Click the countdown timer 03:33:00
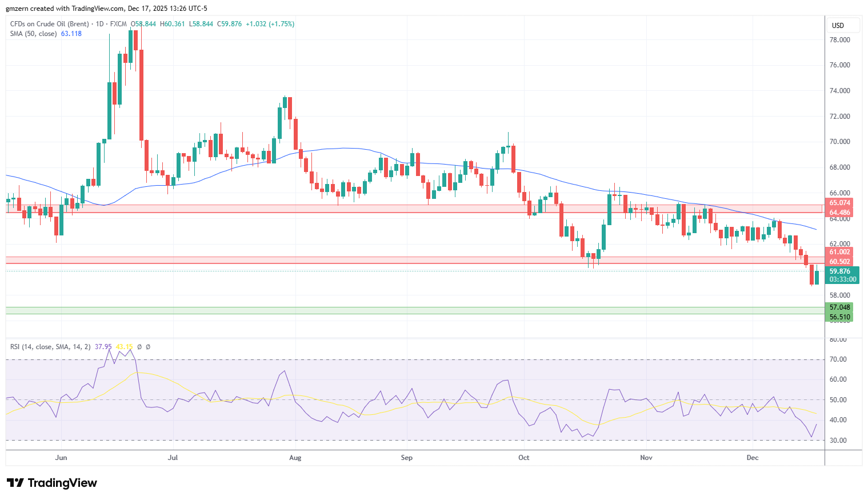Viewport: 868px width, 500px height. coord(842,279)
